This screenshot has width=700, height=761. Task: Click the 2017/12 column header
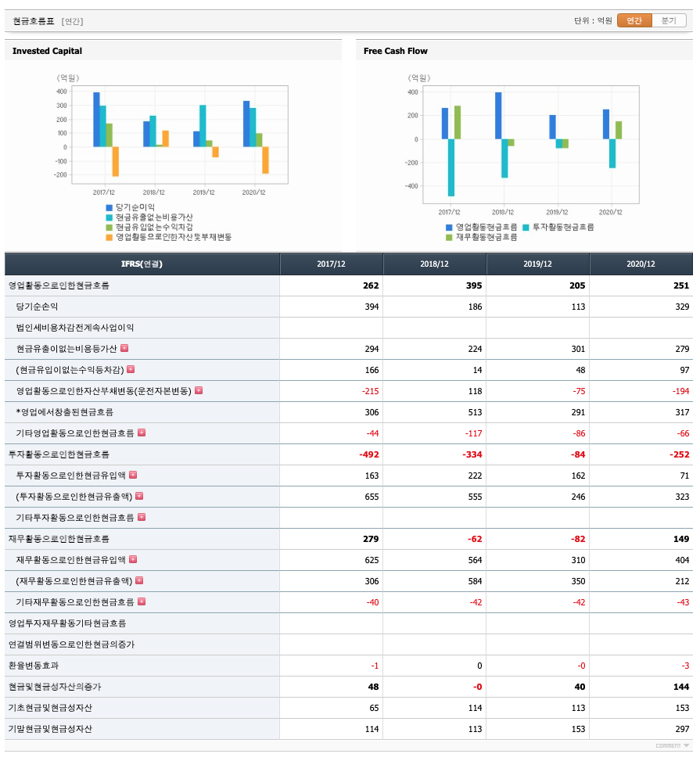point(331,264)
